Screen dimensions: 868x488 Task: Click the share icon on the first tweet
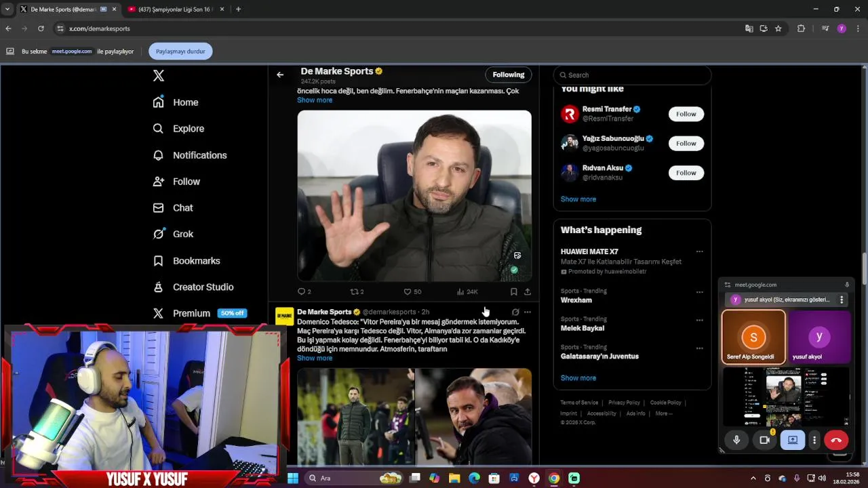(527, 291)
